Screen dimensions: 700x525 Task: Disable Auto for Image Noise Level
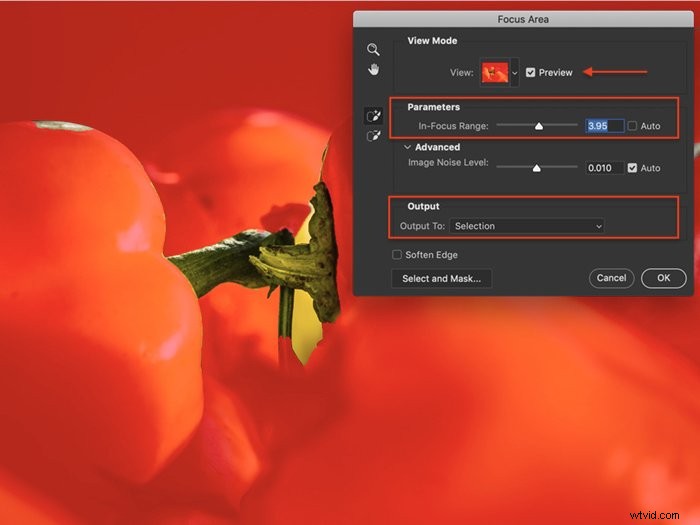click(632, 168)
